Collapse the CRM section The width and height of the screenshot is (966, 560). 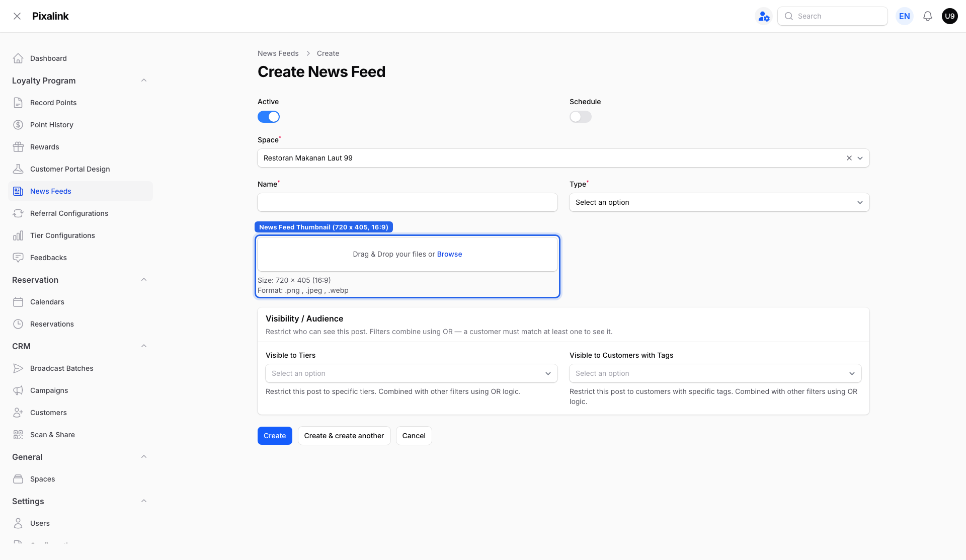coord(144,346)
